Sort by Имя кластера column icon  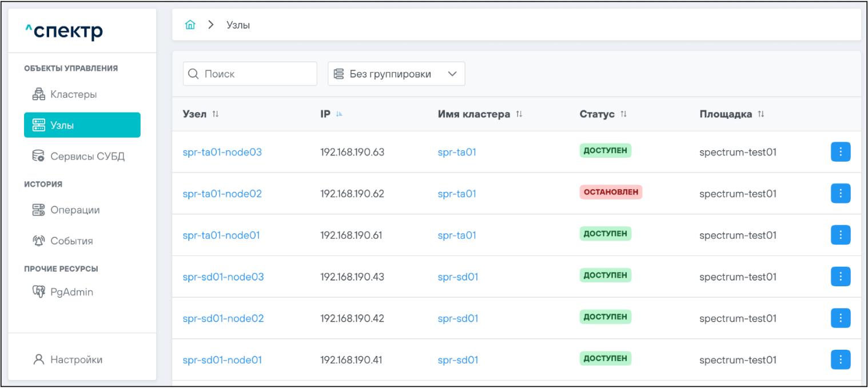click(519, 114)
